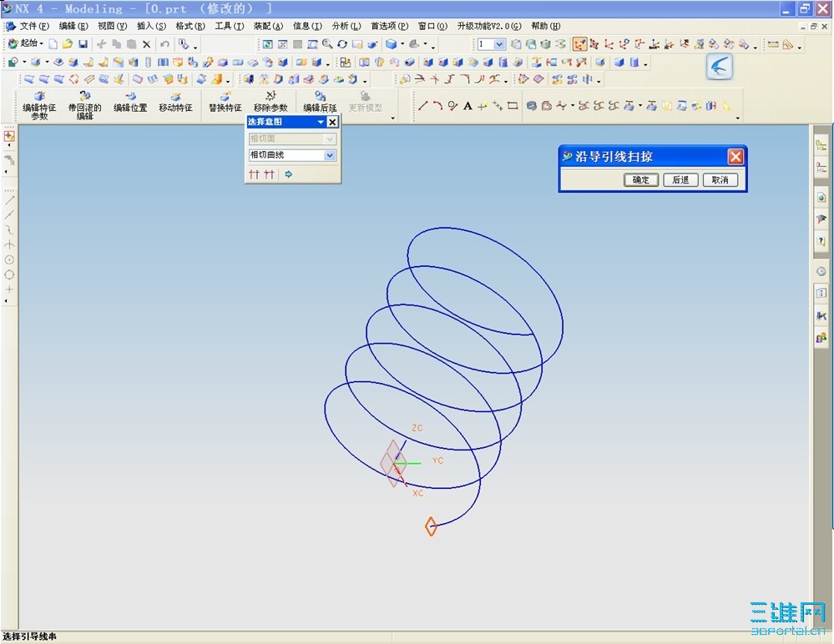The width and height of the screenshot is (834, 644).
Task: Open the shaded-cube rendering style dropdown arrow
Action: pyautogui.click(x=402, y=44)
